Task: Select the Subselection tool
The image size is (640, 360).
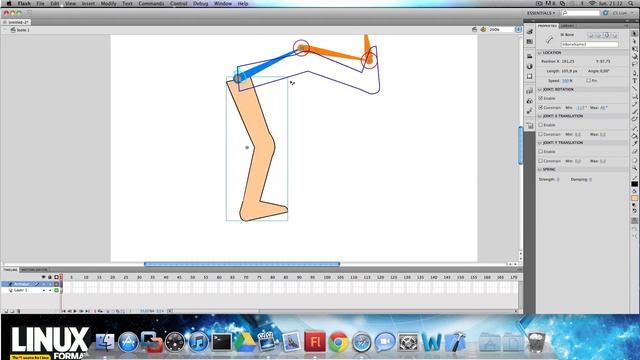Action: [x=634, y=41]
